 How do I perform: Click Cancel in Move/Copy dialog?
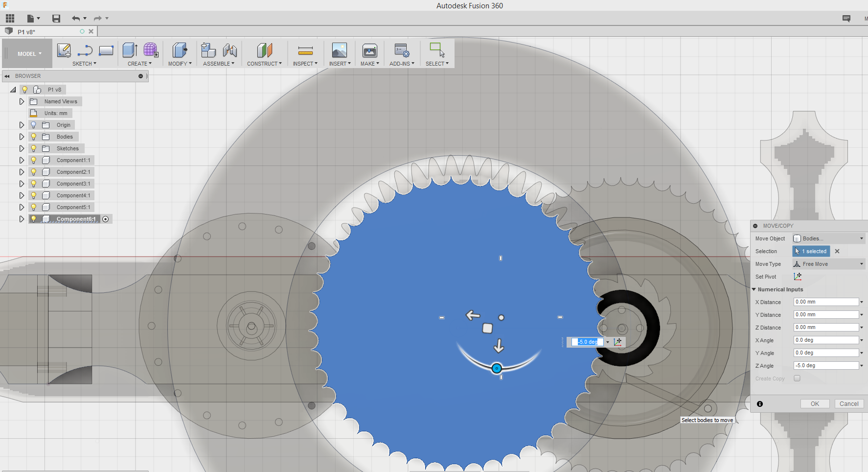[849, 404]
